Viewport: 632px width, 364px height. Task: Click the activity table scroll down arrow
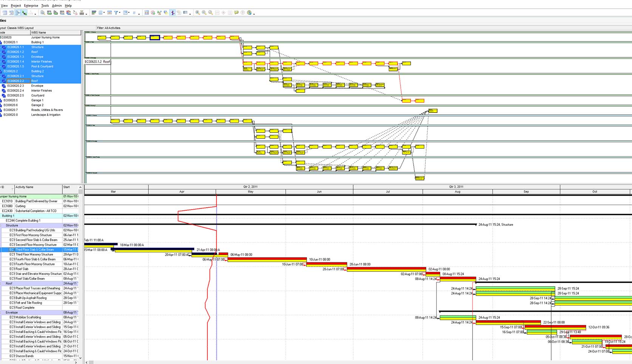[x=80, y=357]
